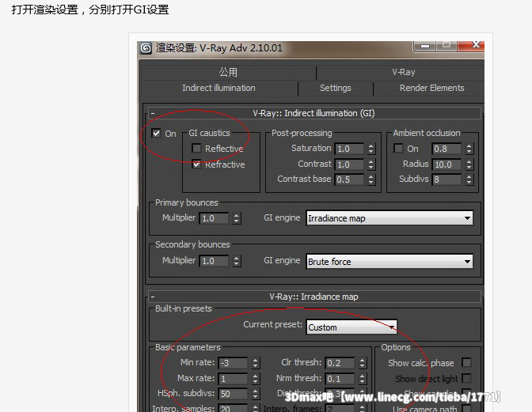Click the Ambient occlusion Subdivs field
This screenshot has width=532, height=412.
(446, 180)
